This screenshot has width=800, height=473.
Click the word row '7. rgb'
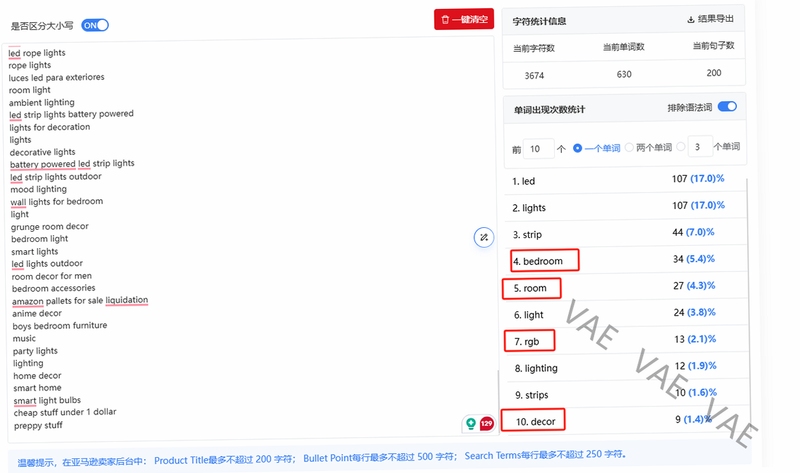(626, 340)
